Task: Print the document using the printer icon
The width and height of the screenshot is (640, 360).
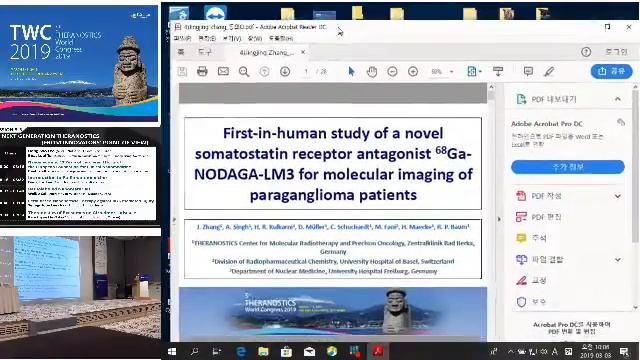Action: pyautogui.click(x=202, y=71)
